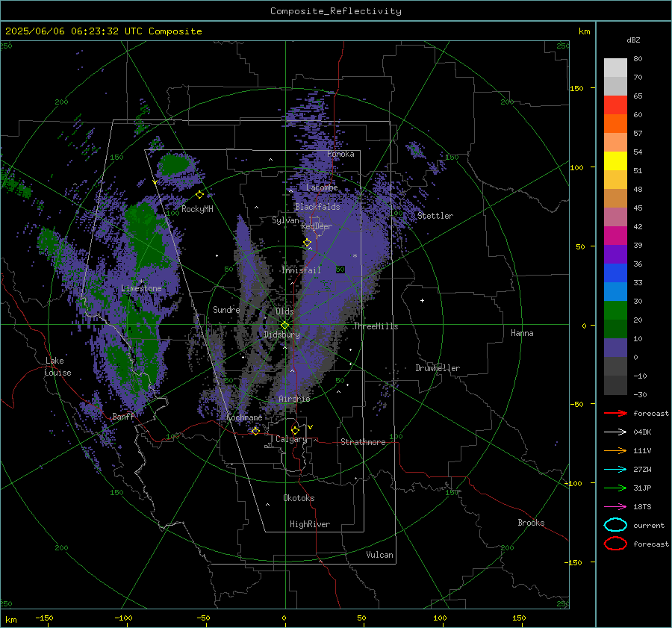The height and width of the screenshot is (628, 672).
Task: Click the yellow diamond marker near Cochrane
Action: pyautogui.click(x=255, y=431)
